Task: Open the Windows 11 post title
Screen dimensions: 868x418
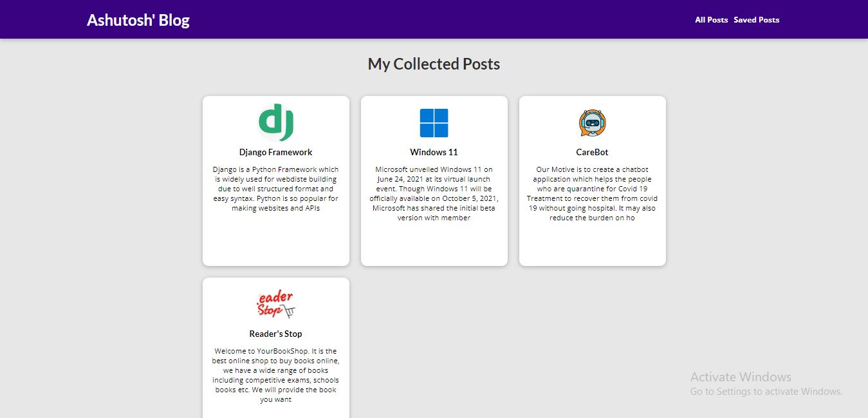Action: coord(434,153)
